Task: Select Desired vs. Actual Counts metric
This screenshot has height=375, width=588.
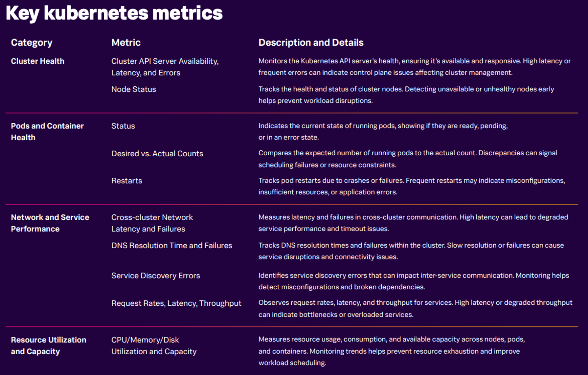Action: (x=157, y=154)
